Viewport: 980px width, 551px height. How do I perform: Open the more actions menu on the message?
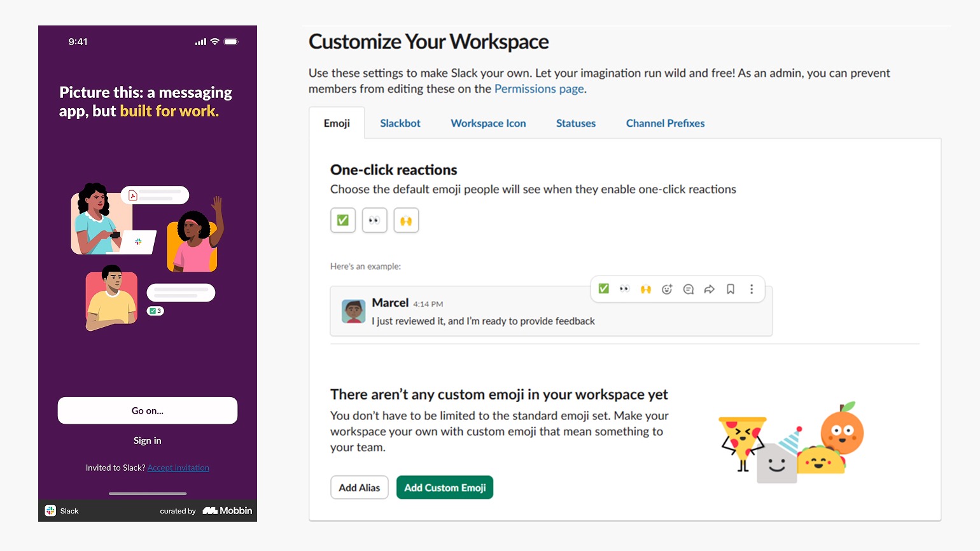pyautogui.click(x=752, y=289)
